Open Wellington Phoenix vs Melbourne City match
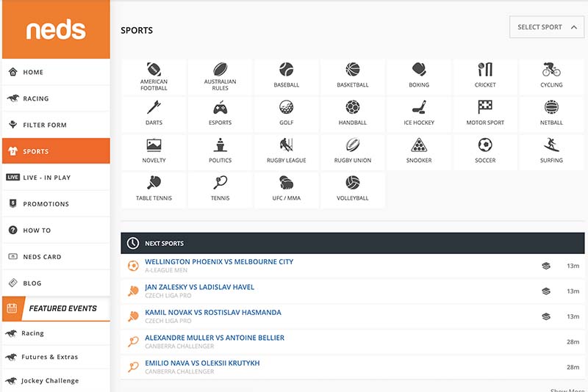588x392 pixels. 219,262
